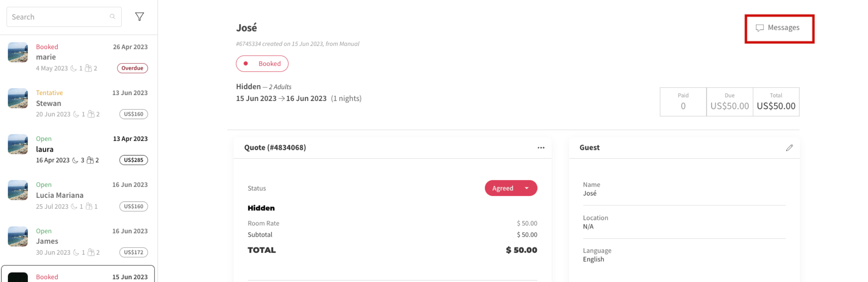Viewport: 868px width, 282px height.
Task: Click the filter funnel icon beside search
Action: (139, 16)
